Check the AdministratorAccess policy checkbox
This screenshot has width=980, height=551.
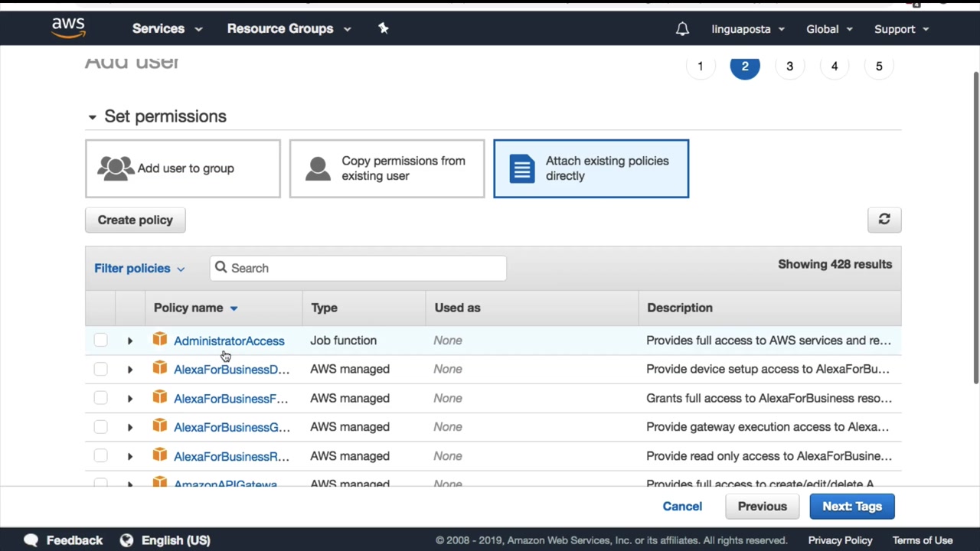tap(100, 341)
